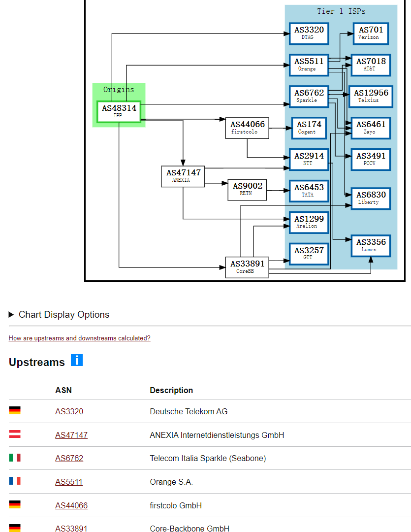Screen dimensions: 411x532
Task: Select the AS1299 Arelion node in the graph
Action: coord(309,223)
